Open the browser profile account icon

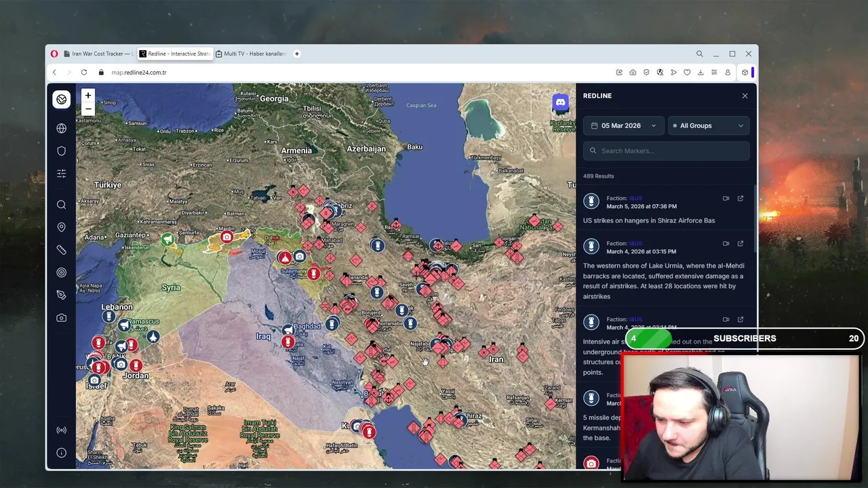pyautogui.click(x=728, y=73)
